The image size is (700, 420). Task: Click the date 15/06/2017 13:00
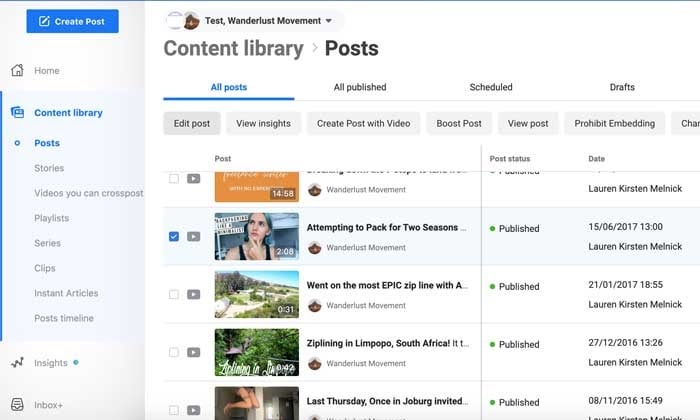[625, 227]
